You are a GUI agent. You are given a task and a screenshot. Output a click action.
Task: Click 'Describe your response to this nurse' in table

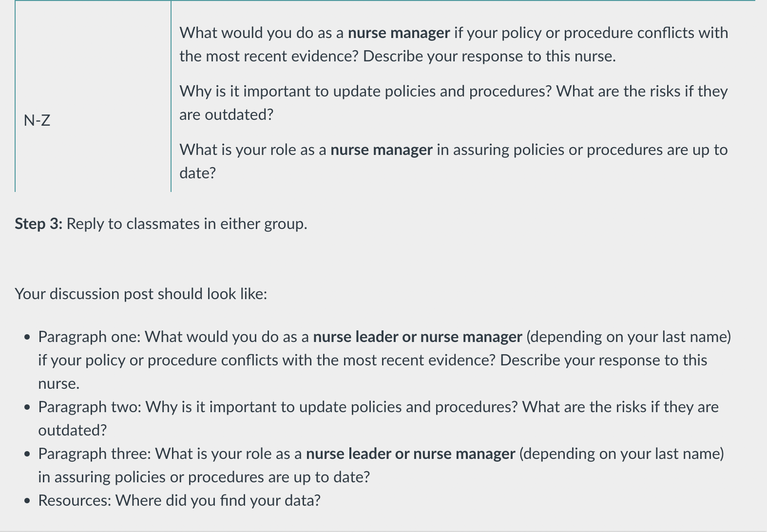click(x=489, y=56)
